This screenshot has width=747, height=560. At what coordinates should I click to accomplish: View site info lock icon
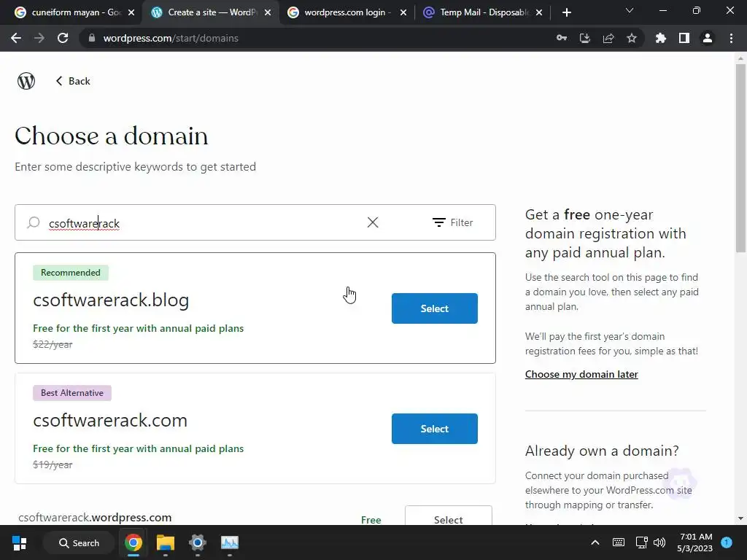[92, 38]
